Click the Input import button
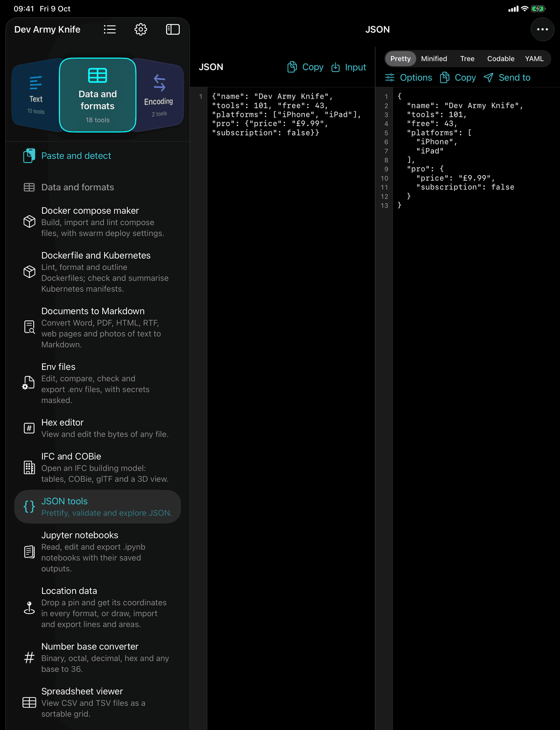Screen dimensions: 560x730 pyautogui.click(x=349, y=67)
